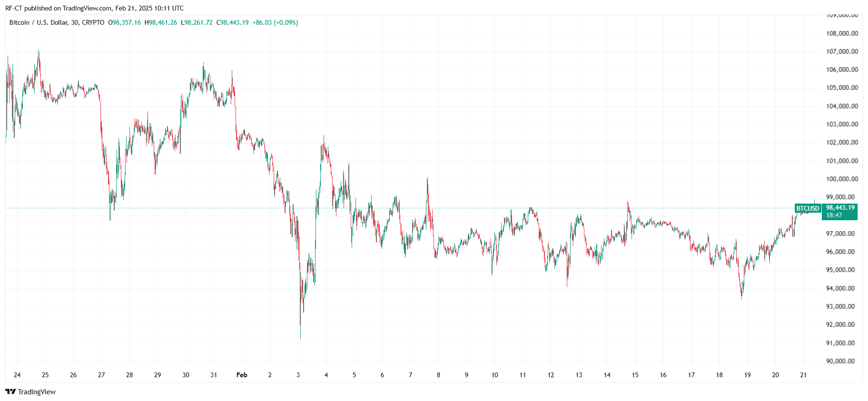Click the 90,000.00 price axis label

840,361
